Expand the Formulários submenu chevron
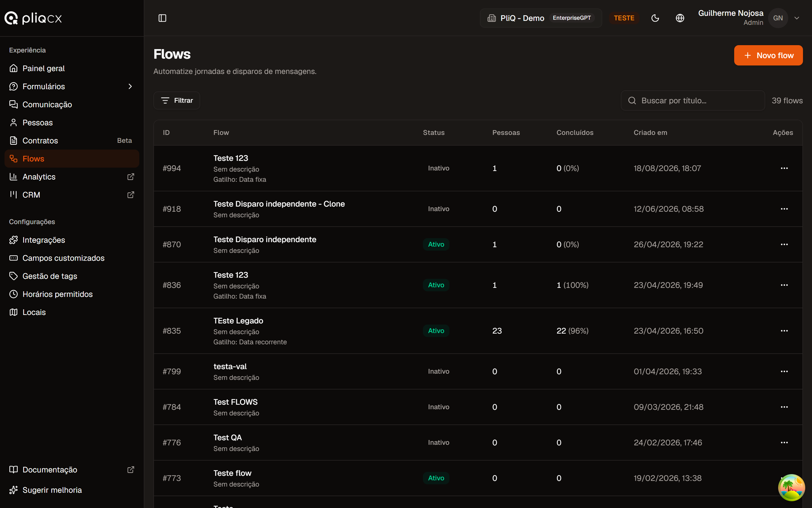812x508 pixels. [130, 86]
